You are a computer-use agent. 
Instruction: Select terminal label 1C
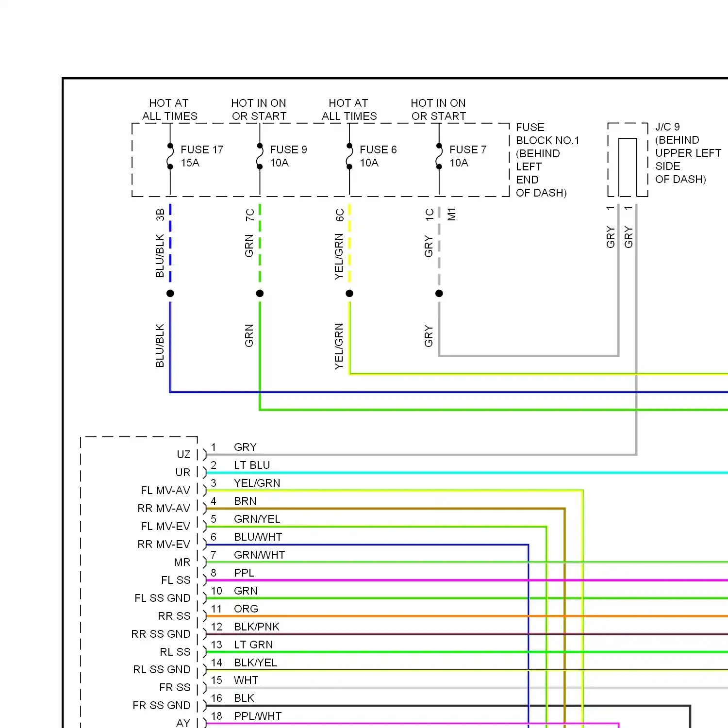tap(429, 215)
